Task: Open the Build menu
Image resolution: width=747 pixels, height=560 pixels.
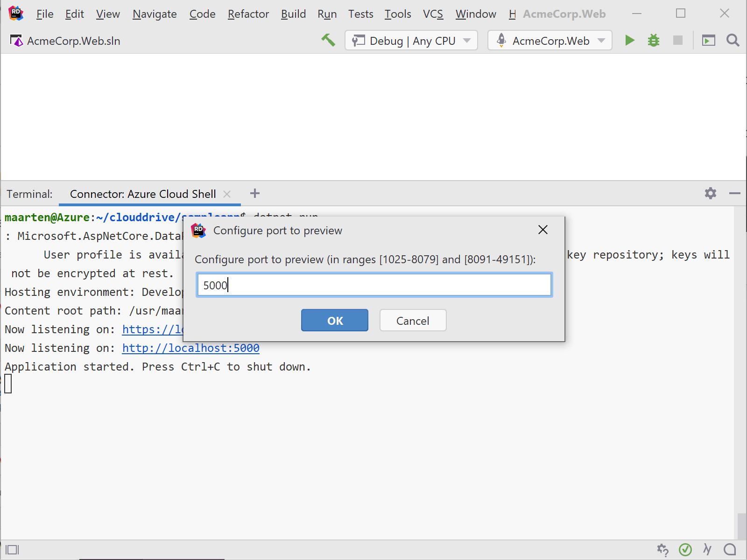Action: click(x=293, y=14)
